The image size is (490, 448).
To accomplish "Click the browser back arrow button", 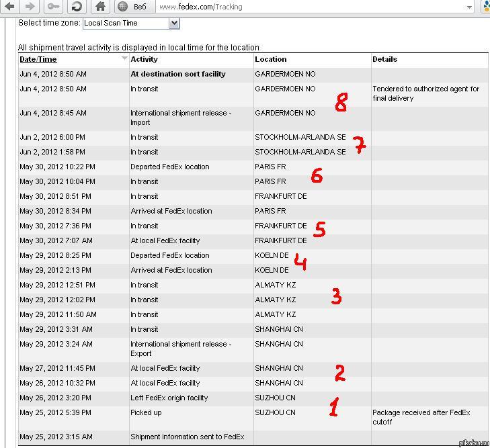I will click(x=10, y=7).
